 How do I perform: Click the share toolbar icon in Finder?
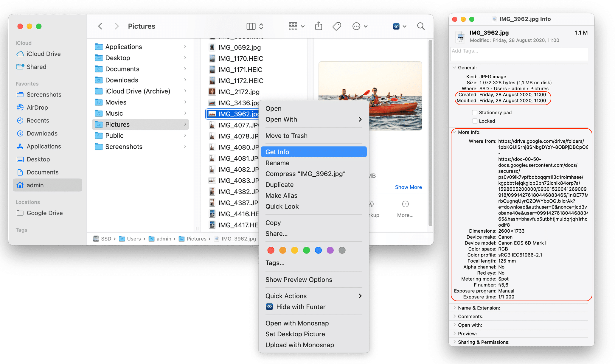point(318,26)
